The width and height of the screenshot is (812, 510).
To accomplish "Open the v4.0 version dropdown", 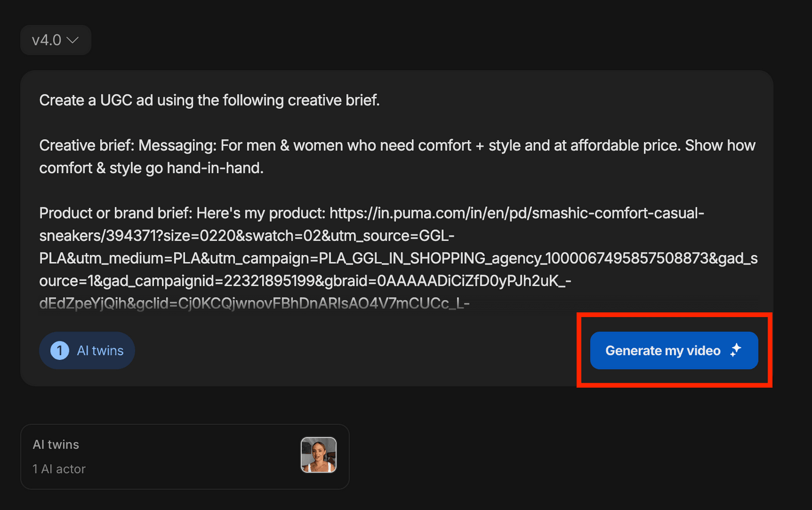I will click(x=55, y=40).
